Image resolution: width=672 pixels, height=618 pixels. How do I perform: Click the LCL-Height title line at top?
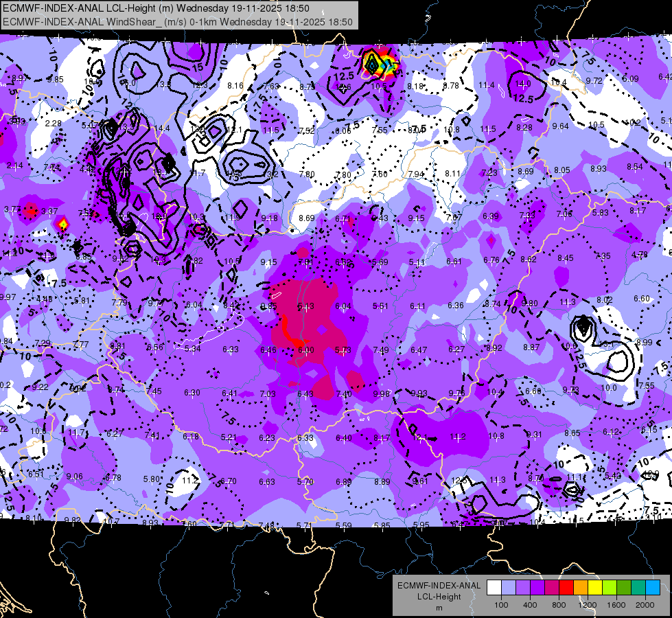click(156, 8)
